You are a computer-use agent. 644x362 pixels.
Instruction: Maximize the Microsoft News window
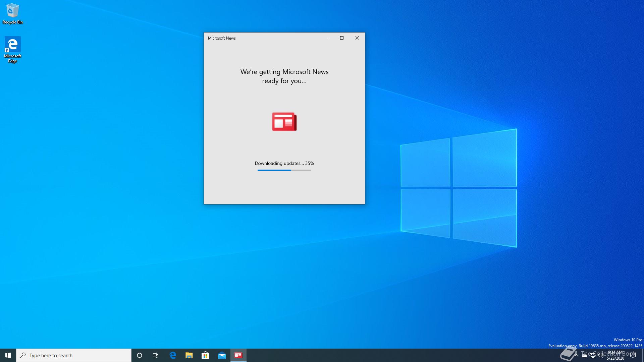pyautogui.click(x=342, y=38)
